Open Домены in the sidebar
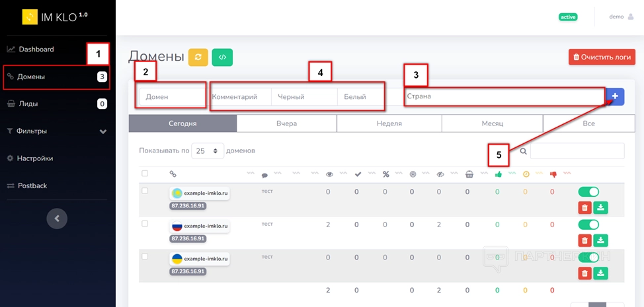Image resolution: width=644 pixels, height=307 pixels. (x=57, y=77)
